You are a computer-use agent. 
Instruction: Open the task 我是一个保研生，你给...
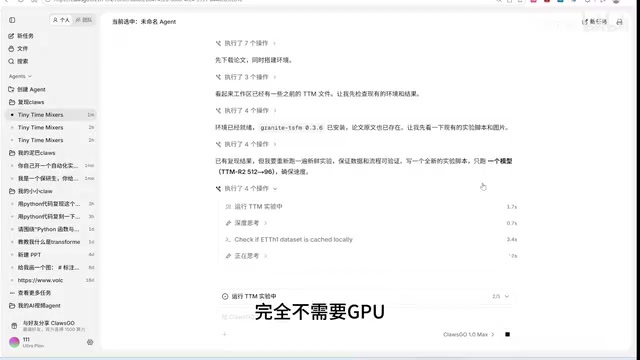pos(51,178)
